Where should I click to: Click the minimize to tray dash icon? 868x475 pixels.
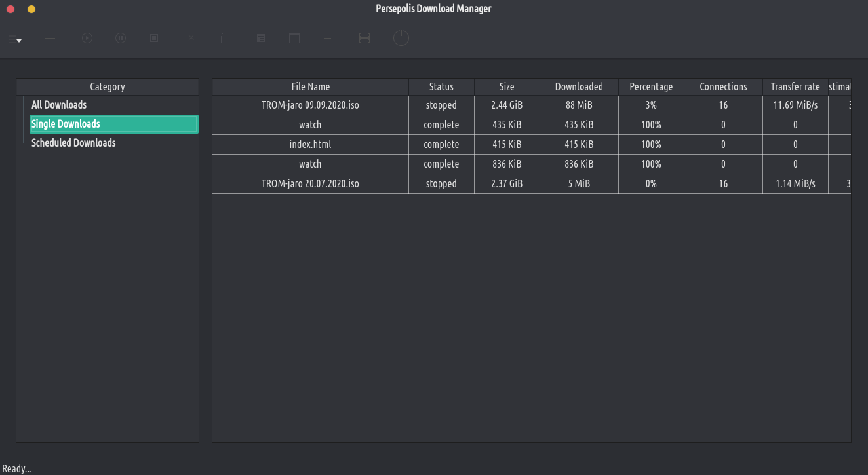pos(327,39)
